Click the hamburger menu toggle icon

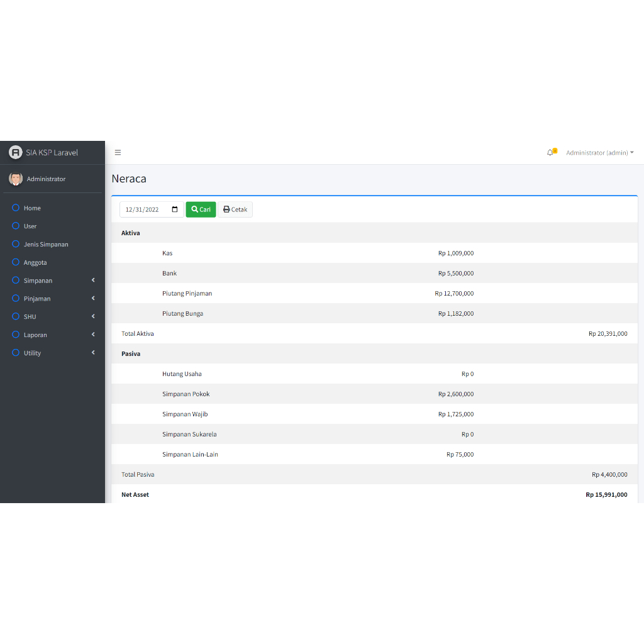(118, 153)
